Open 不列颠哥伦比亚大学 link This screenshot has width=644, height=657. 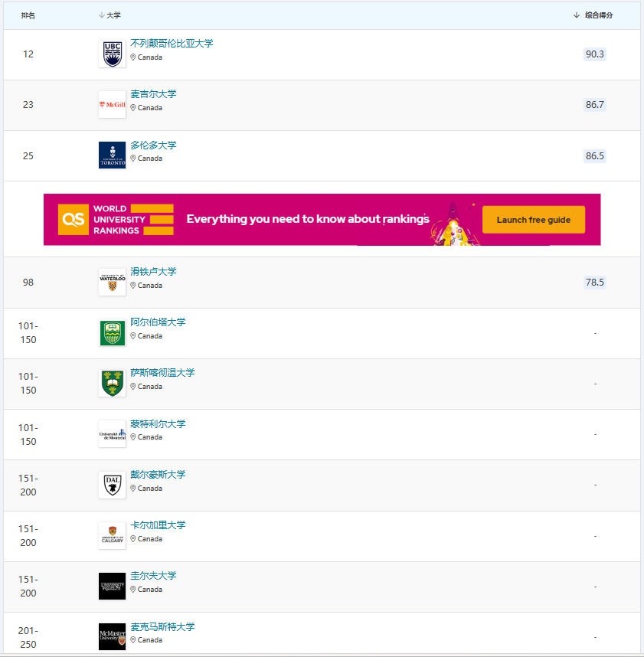tap(172, 44)
